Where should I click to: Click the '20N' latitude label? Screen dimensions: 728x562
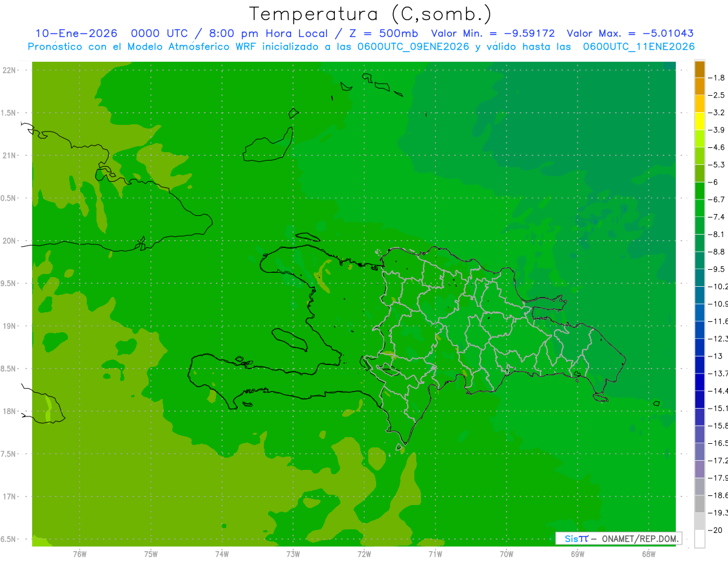(10, 241)
